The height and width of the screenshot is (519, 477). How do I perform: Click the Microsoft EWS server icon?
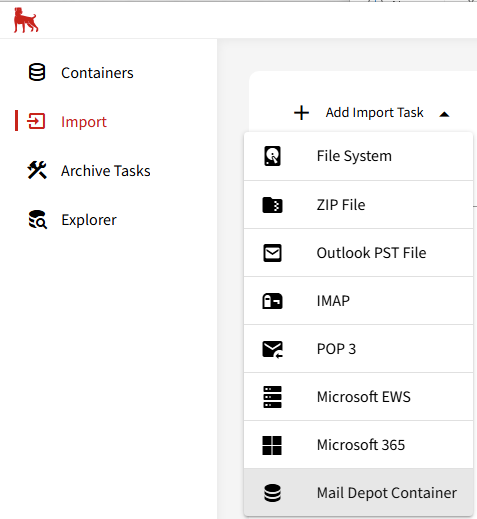[x=272, y=397]
